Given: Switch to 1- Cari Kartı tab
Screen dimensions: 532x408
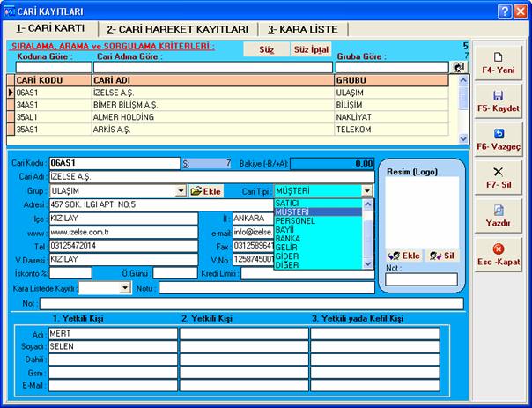Looking at the screenshot, I should [x=50, y=28].
